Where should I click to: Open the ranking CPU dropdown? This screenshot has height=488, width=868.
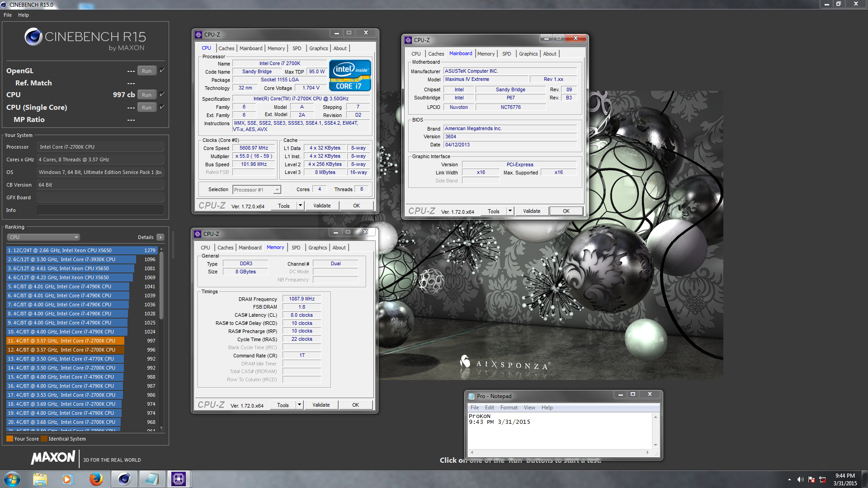point(43,237)
